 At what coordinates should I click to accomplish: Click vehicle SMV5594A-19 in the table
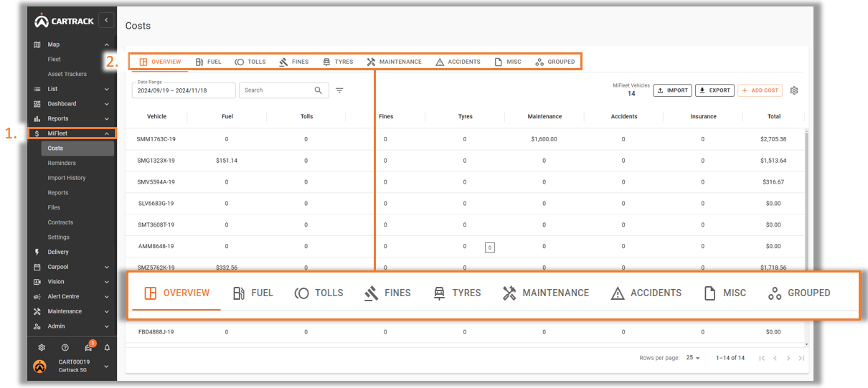click(156, 182)
